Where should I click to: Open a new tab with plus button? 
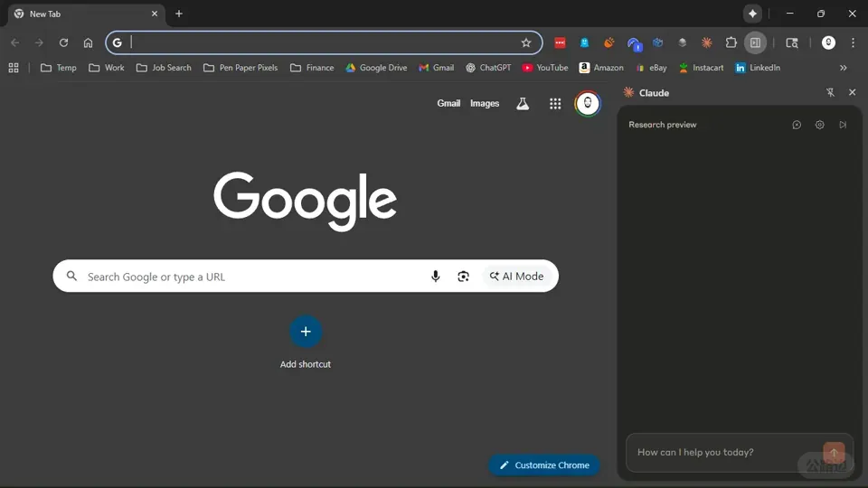179,14
